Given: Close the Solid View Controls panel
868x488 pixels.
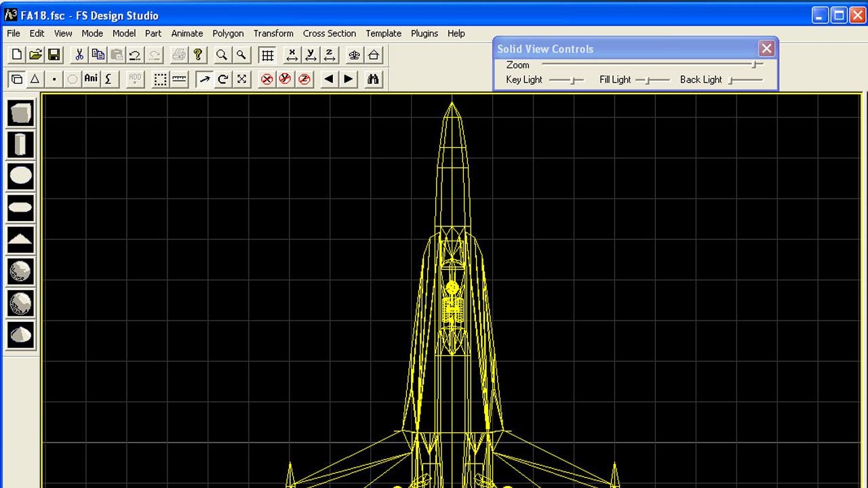Looking at the screenshot, I should [x=766, y=49].
